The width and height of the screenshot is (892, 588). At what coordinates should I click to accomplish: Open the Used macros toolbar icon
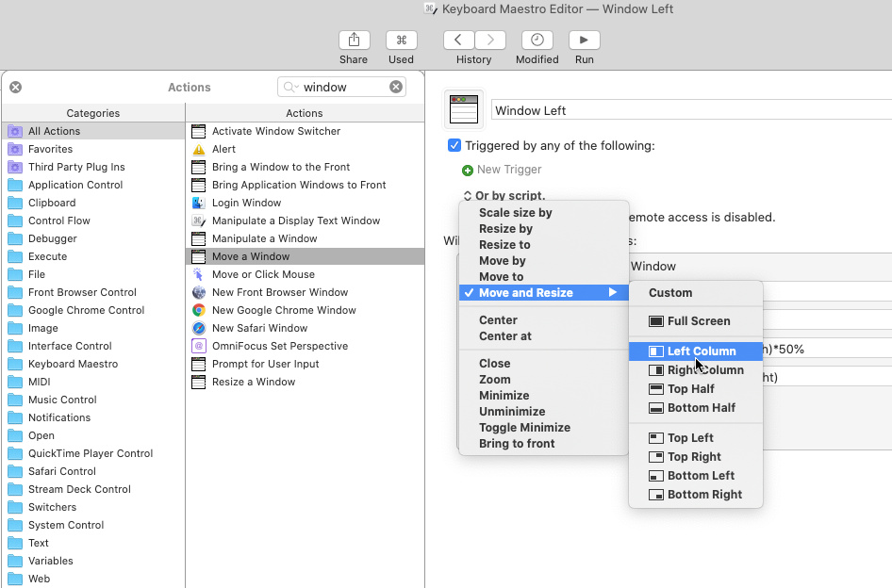tap(401, 40)
